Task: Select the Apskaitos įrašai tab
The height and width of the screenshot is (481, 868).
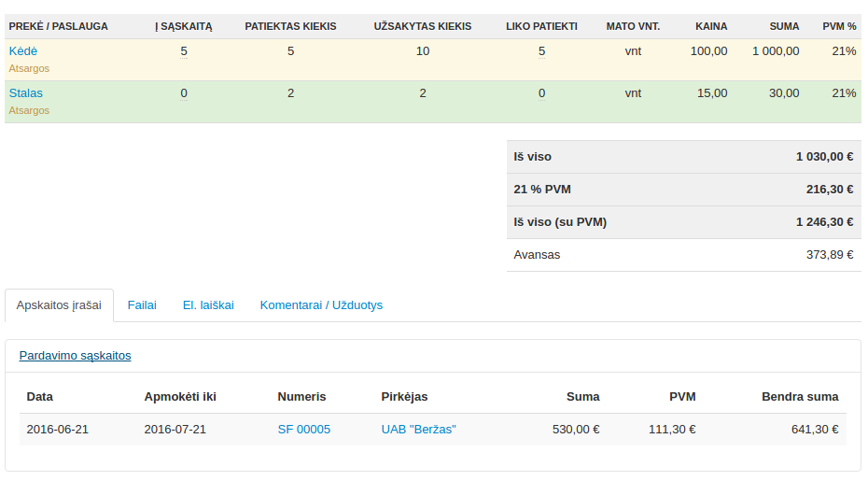Action: (x=59, y=305)
